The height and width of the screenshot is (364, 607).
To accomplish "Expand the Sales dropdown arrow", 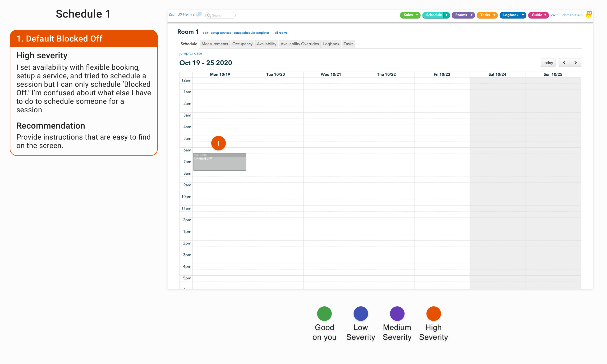I will 417,15.
